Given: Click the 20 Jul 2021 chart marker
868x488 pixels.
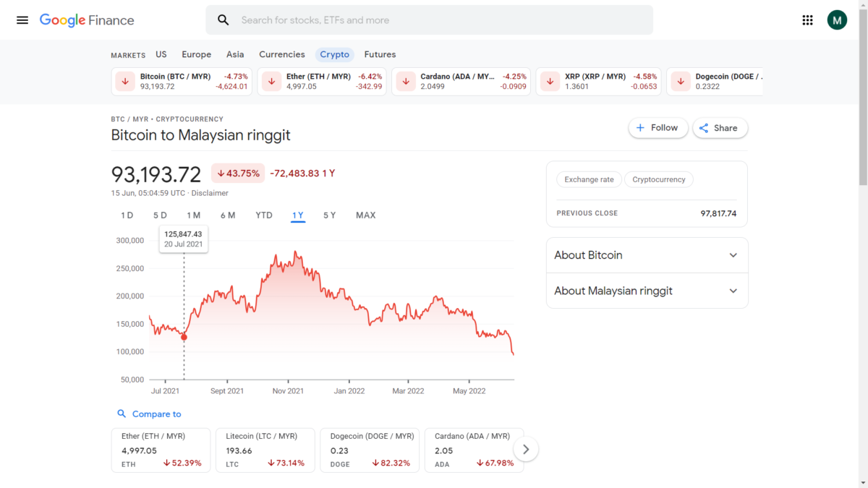Looking at the screenshot, I should pyautogui.click(x=184, y=337).
